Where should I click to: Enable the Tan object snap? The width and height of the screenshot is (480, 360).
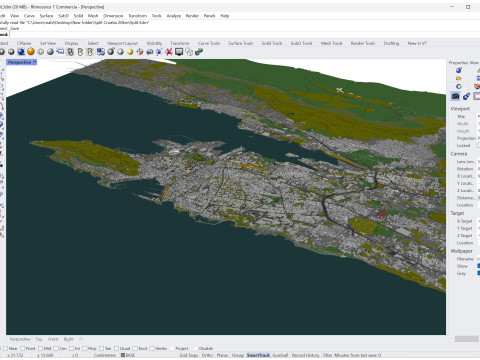pos(102,348)
